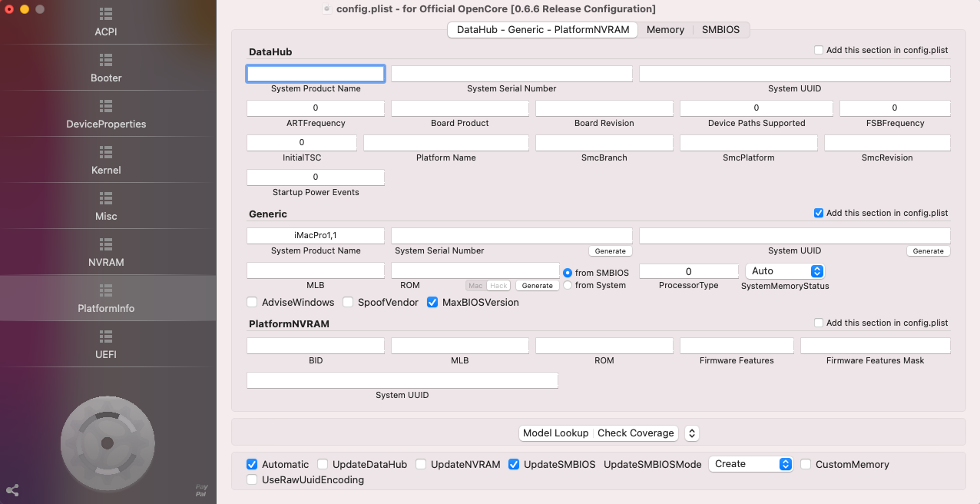Click the Firmware Features Mask field
Image resolution: width=980 pixels, height=504 pixels.
coord(876,346)
